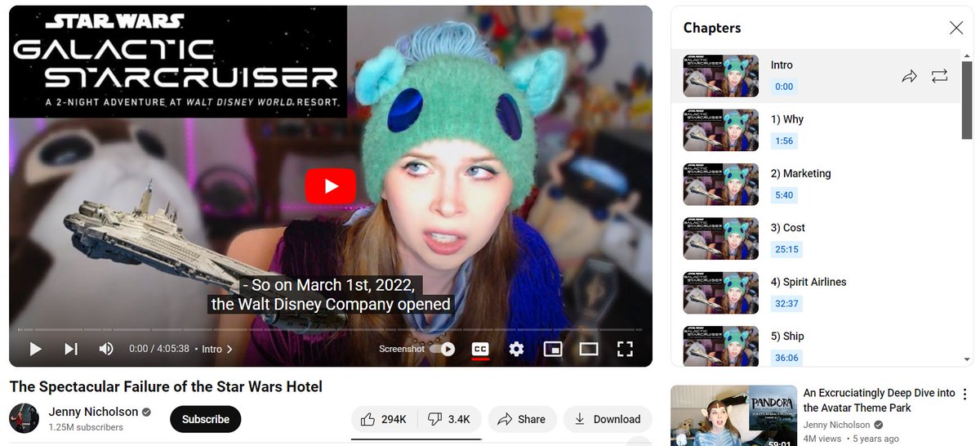Open the Why chapter thumbnail
Image resolution: width=980 pixels, height=446 pixels.
[x=721, y=130]
